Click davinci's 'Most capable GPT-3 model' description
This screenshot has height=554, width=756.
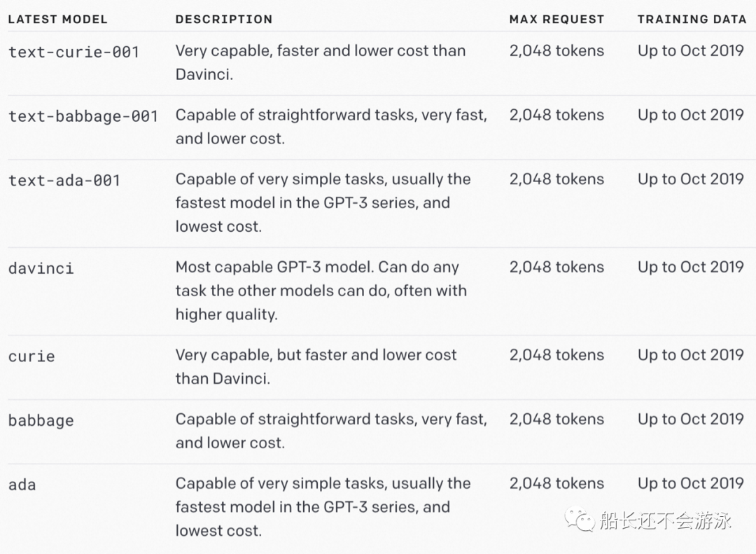pyautogui.click(x=321, y=291)
